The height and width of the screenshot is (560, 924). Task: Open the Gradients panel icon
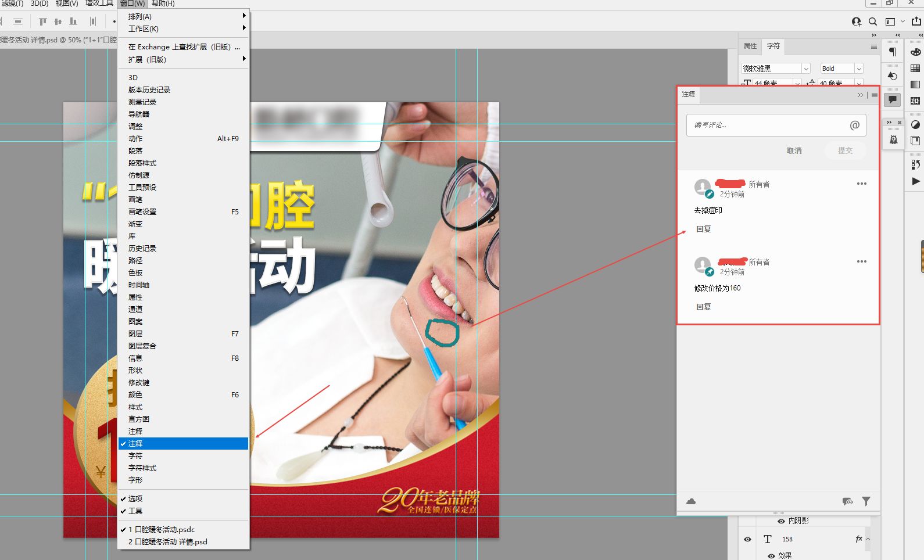(915, 84)
